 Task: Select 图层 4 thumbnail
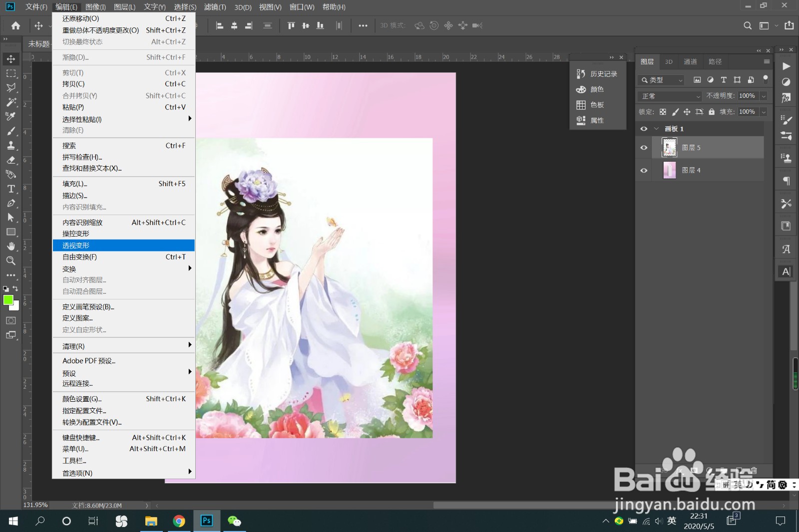669,170
